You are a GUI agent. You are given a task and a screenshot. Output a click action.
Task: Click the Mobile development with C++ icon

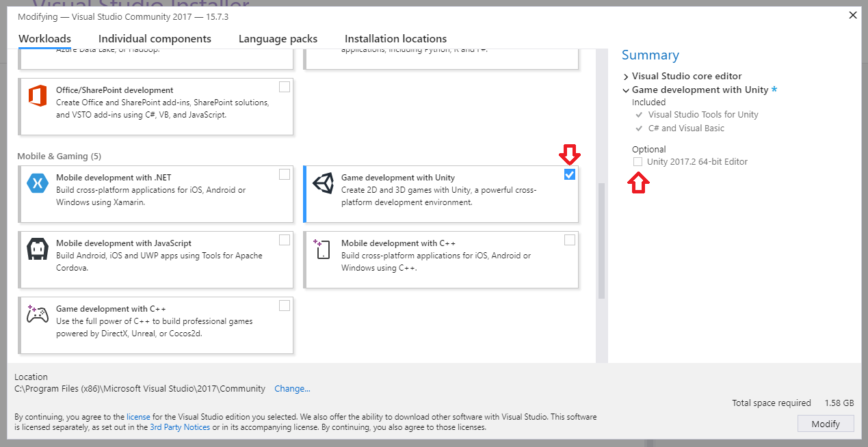tap(323, 249)
